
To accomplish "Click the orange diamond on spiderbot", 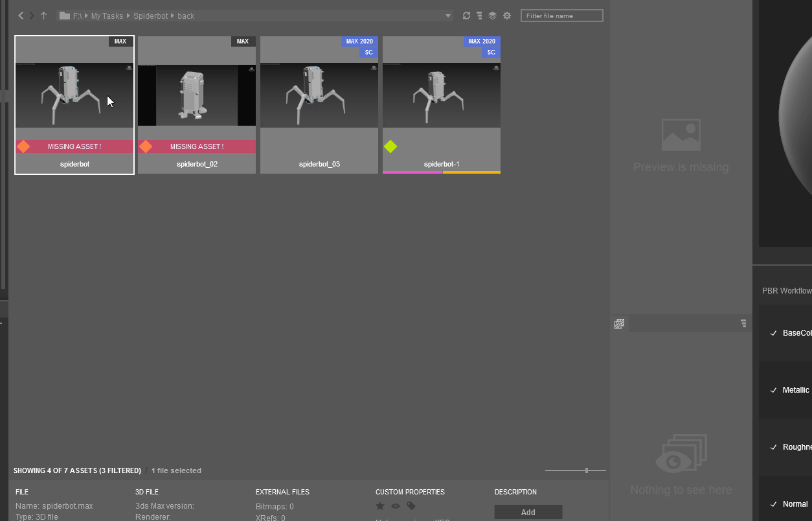I will tap(23, 146).
